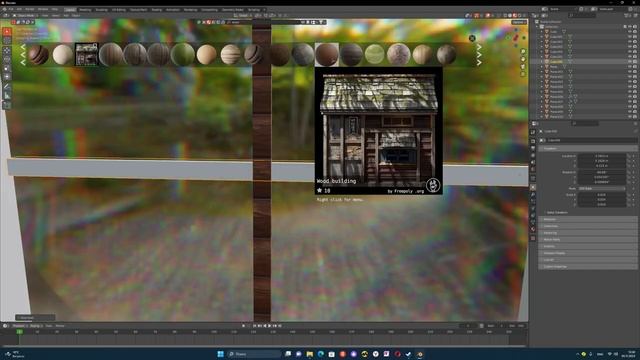Disable Plane.001 in renders
The image size is (640, 360).
pos(635,71)
